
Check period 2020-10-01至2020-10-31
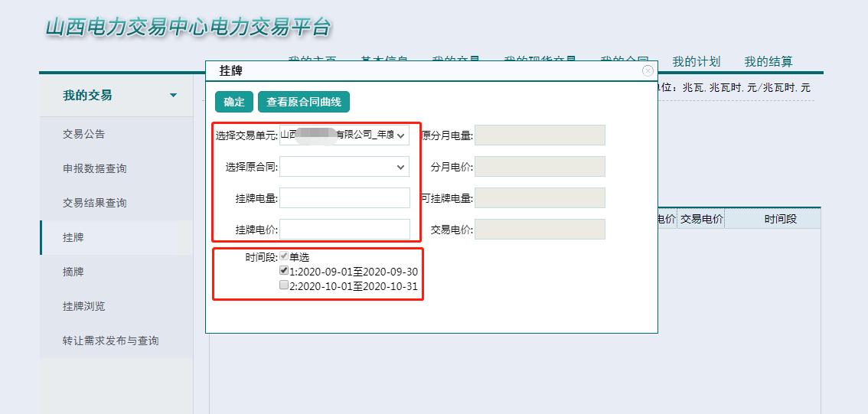[285, 285]
